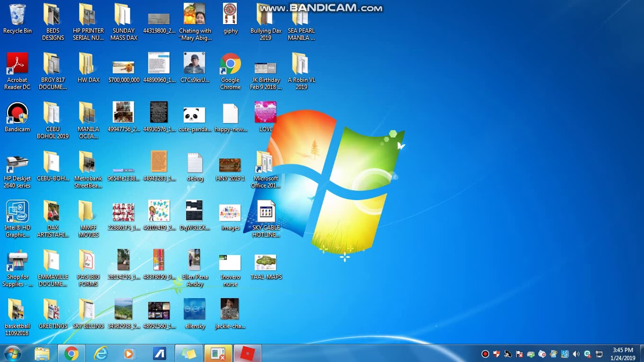Select Intel HD Graphics shortcut

coord(17,219)
